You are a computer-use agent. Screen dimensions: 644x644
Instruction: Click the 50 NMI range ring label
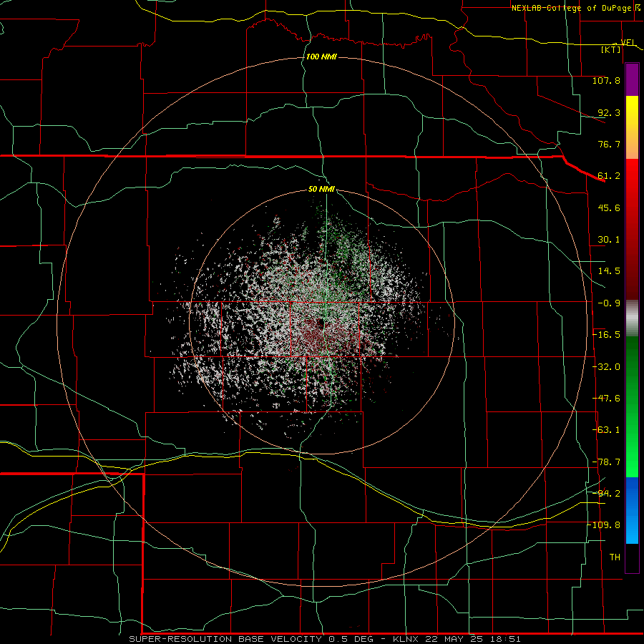(321, 190)
